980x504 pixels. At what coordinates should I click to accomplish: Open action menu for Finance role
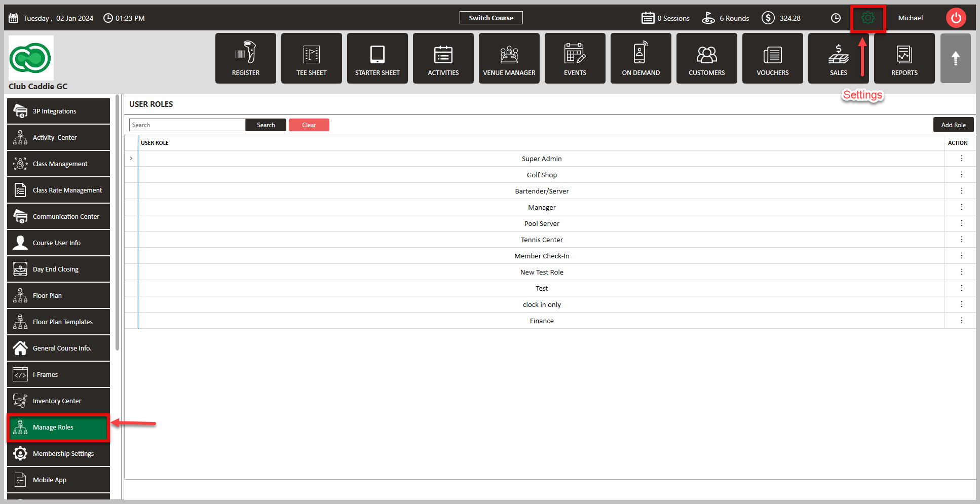point(961,321)
